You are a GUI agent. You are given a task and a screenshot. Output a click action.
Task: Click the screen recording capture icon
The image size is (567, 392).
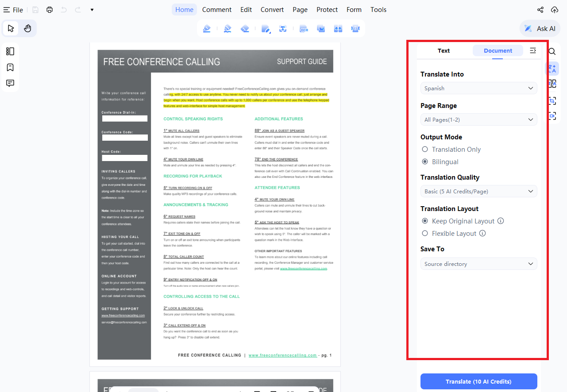[552, 116]
